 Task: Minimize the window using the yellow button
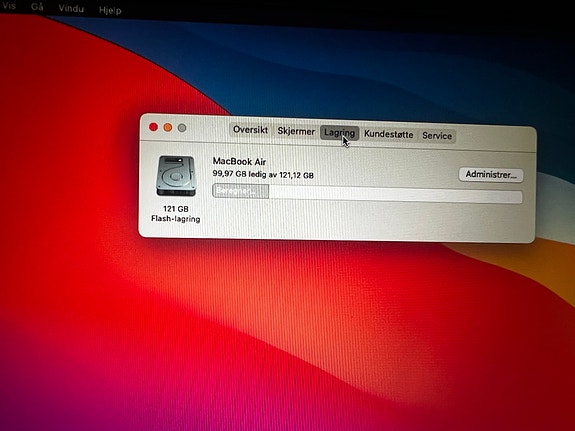click(x=168, y=128)
